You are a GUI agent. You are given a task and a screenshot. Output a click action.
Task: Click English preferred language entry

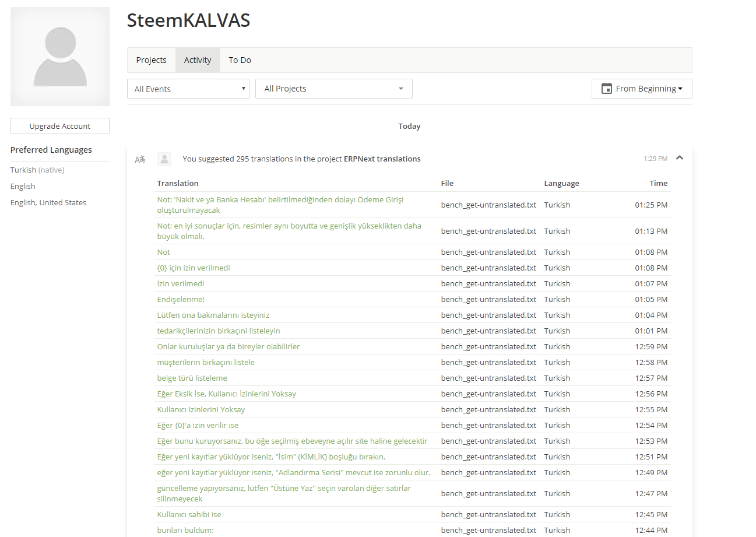(x=23, y=186)
